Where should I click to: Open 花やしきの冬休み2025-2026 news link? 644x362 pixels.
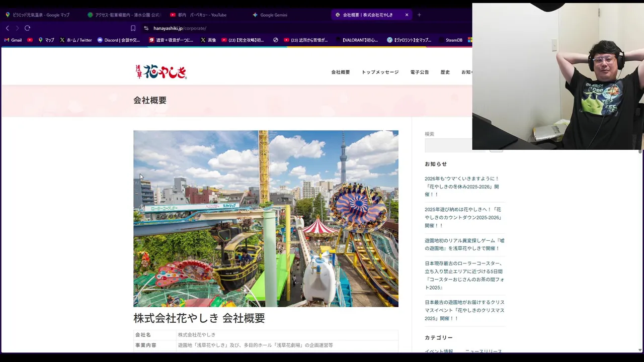tap(462, 187)
